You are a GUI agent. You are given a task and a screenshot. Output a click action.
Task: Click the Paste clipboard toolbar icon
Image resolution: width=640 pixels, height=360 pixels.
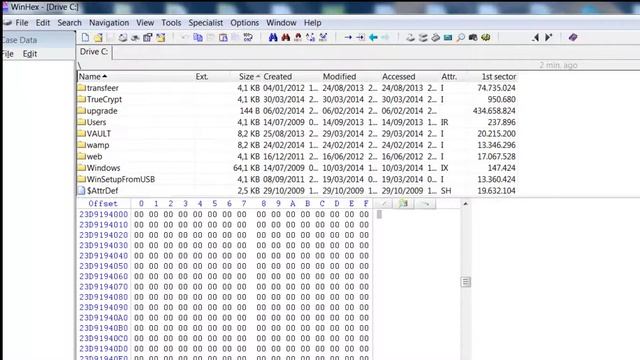click(x=223, y=38)
